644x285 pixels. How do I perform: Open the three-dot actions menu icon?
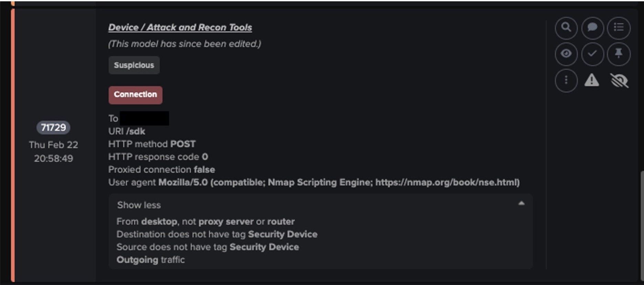click(566, 80)
